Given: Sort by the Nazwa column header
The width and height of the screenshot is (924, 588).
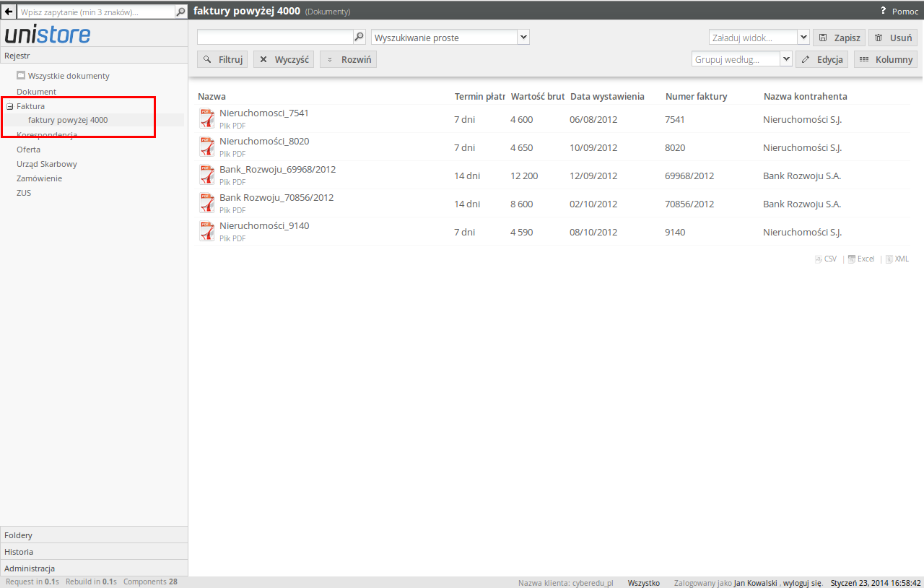Looking at the screenshot, I should click(212, 96).
